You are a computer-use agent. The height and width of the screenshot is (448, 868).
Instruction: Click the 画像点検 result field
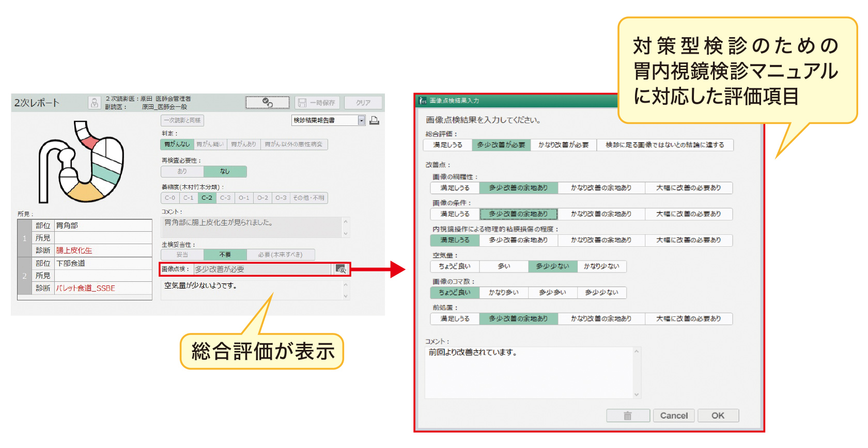[x=262, y=269]
